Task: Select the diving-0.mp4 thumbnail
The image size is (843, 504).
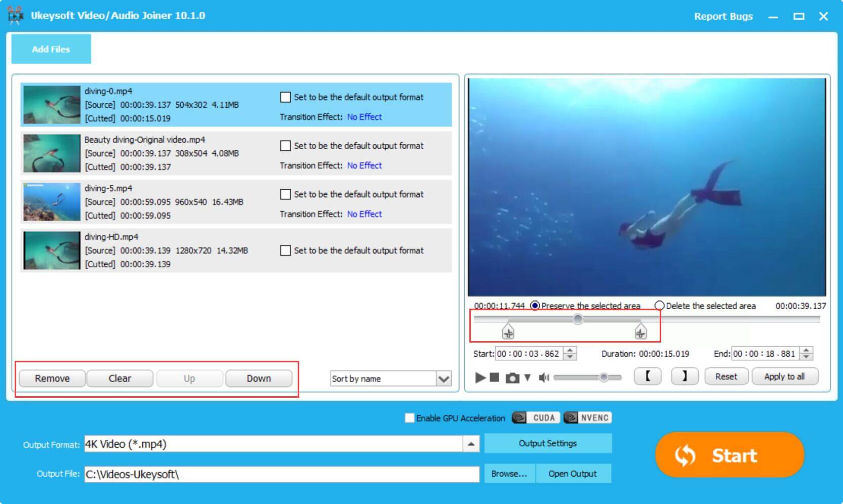Action: pyautogui.click(x=52, y=105)
